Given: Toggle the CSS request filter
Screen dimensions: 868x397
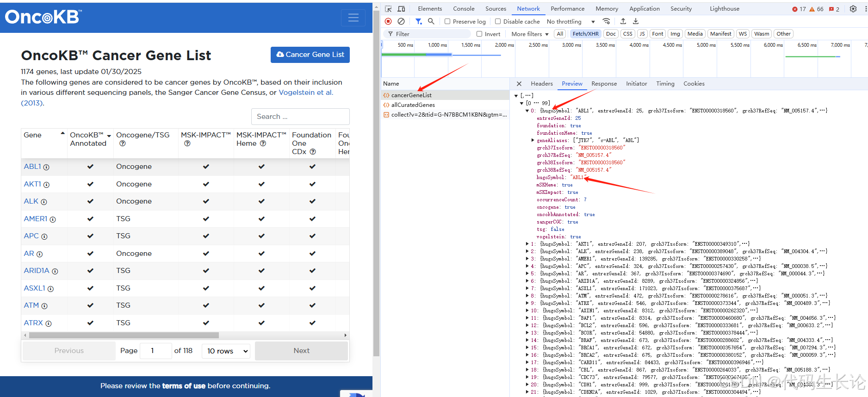Looking at the screenshot, I should pyautogui.click(x=628, y=34).
